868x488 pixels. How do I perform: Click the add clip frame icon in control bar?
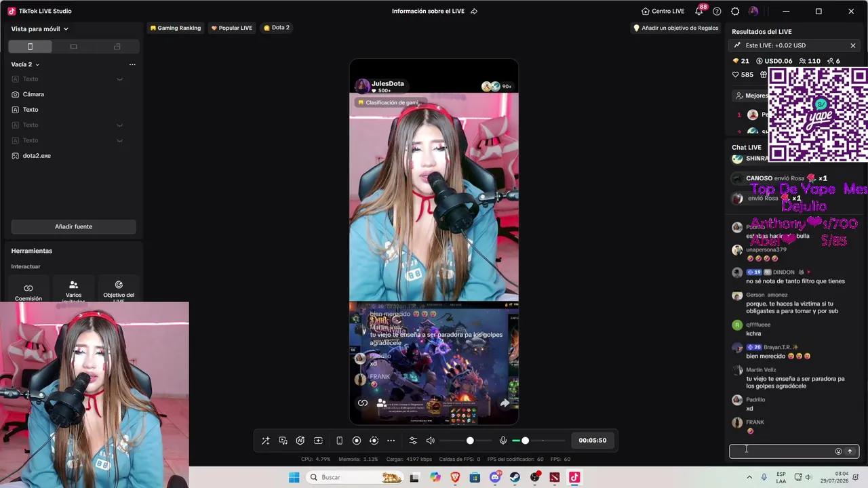tap(318, 441)
